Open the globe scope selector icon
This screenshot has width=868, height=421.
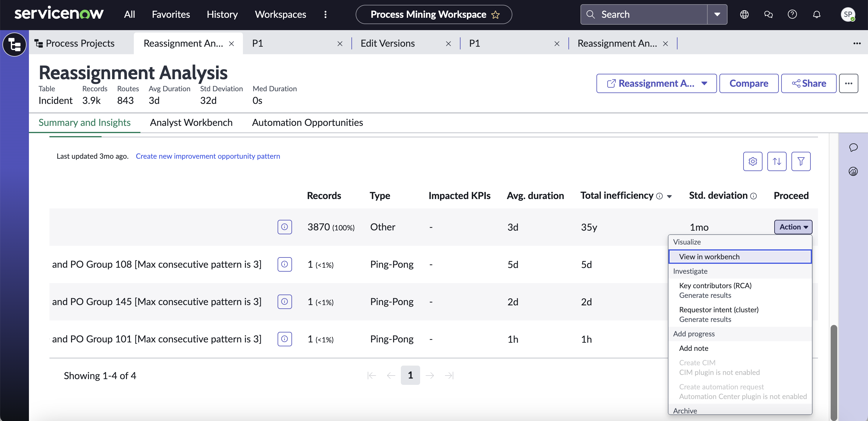coord(744,14)
